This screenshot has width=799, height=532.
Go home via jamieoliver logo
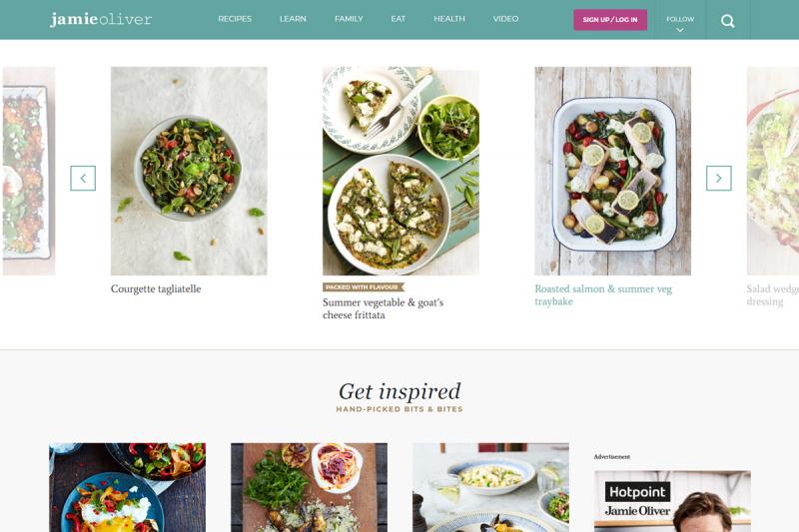(x=101, y=19)
